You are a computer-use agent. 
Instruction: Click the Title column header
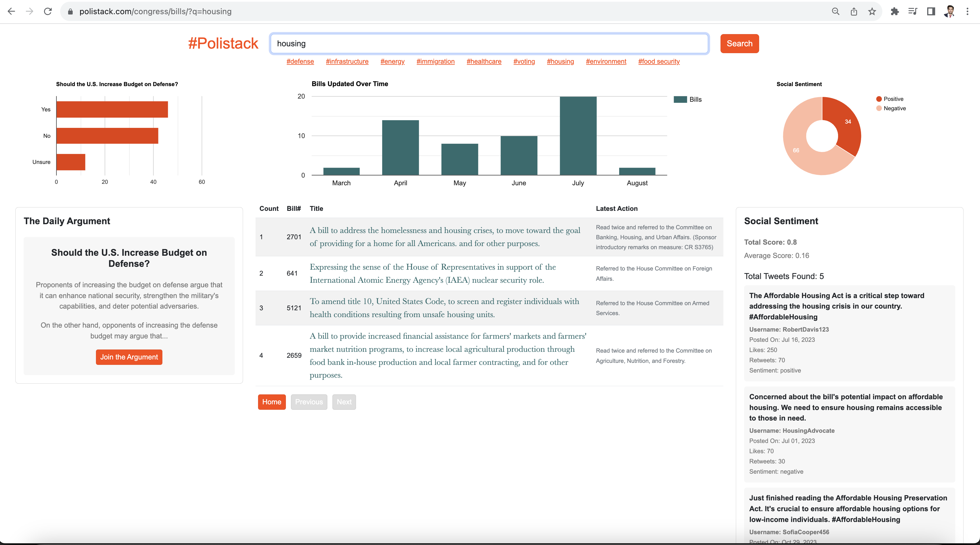pyautogui.click(x=316, y=209)
